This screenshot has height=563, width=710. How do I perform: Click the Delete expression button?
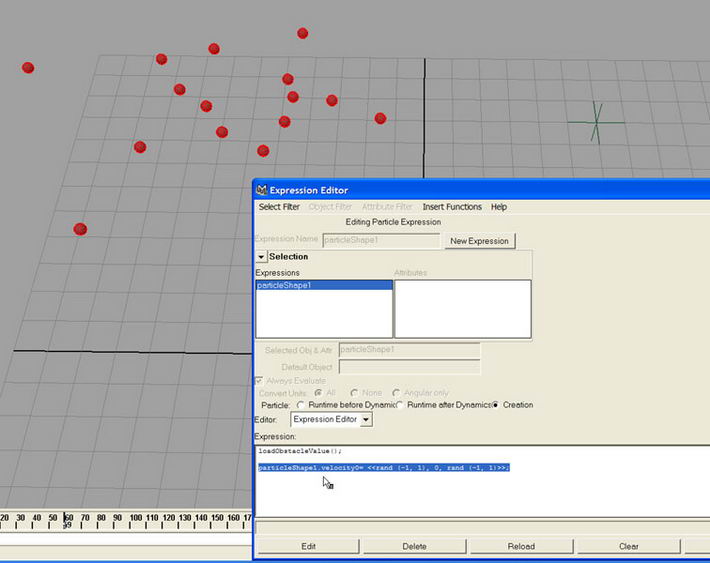click(414, 546)
